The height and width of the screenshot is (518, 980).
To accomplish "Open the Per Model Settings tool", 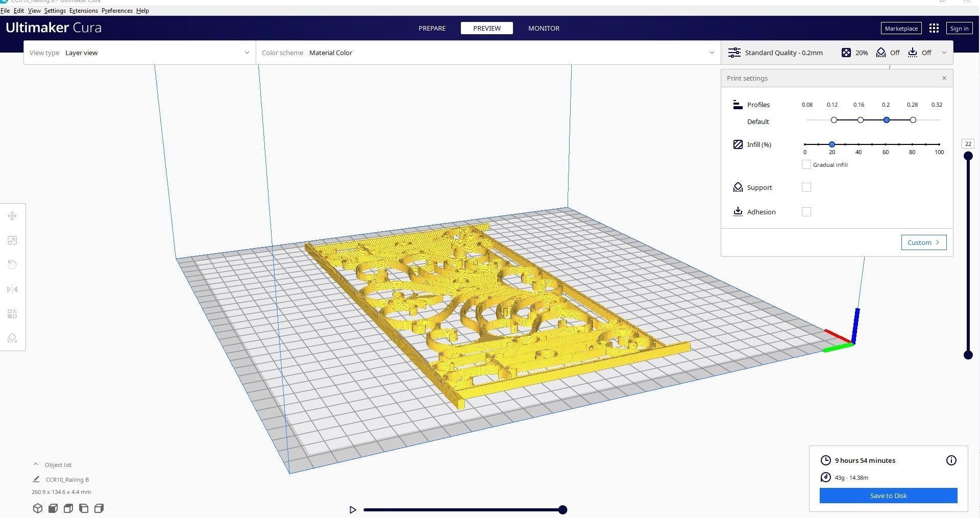I will click(x=12, y=314).
